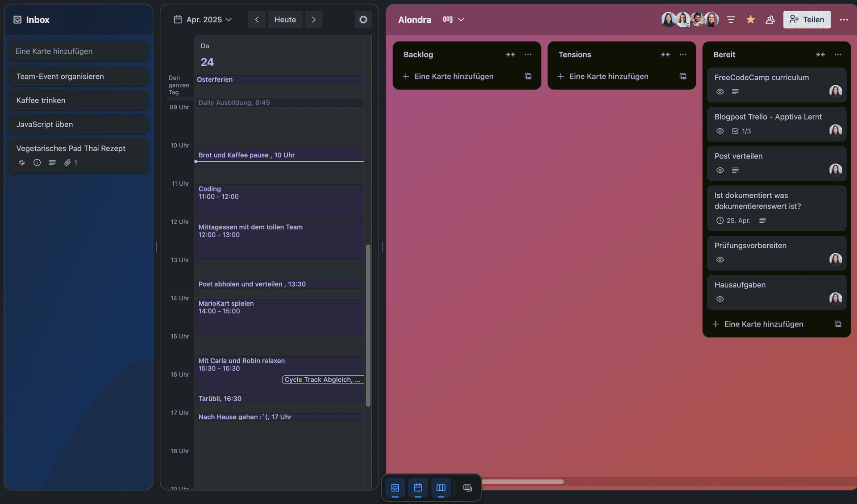The image size is (857, 504).
Task: Click the Alondra board title
Action: (x=415, y=20)
